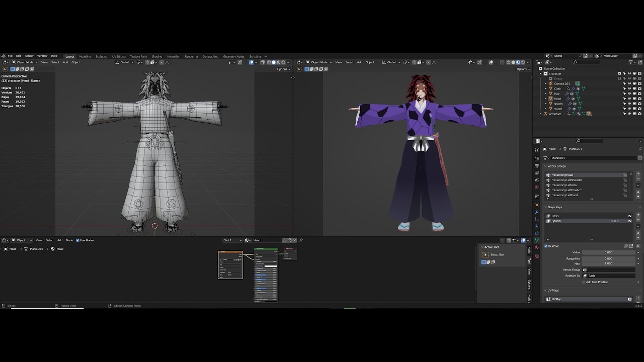Toggle Basis shape key checkbox
The height and width of the screenshot is (362, 644).
click(x=630, y=216)
